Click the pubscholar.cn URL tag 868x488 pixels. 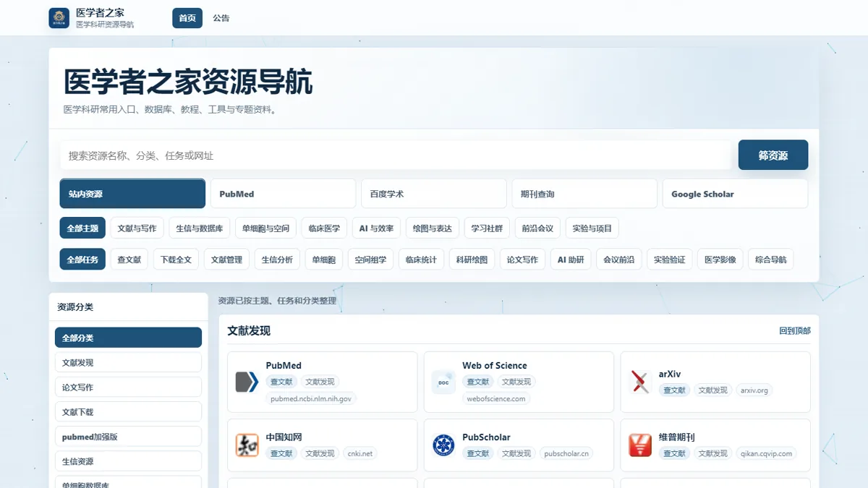567,453
